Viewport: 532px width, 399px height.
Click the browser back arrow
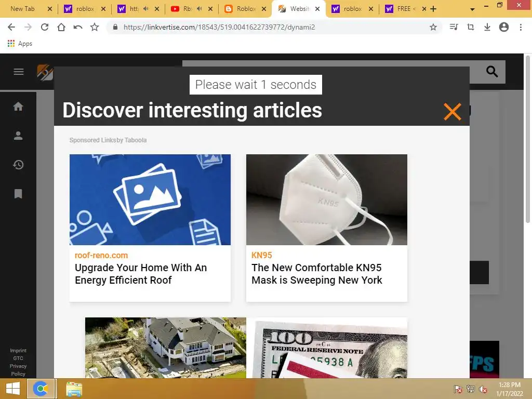pyautogui.click(x=11, y=27)
